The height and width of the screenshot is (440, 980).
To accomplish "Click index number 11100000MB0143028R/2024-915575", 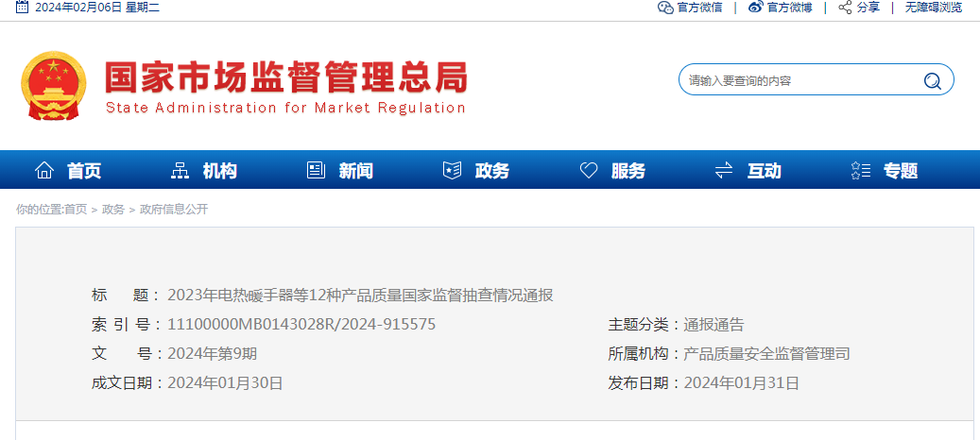I will click(301, 325).
